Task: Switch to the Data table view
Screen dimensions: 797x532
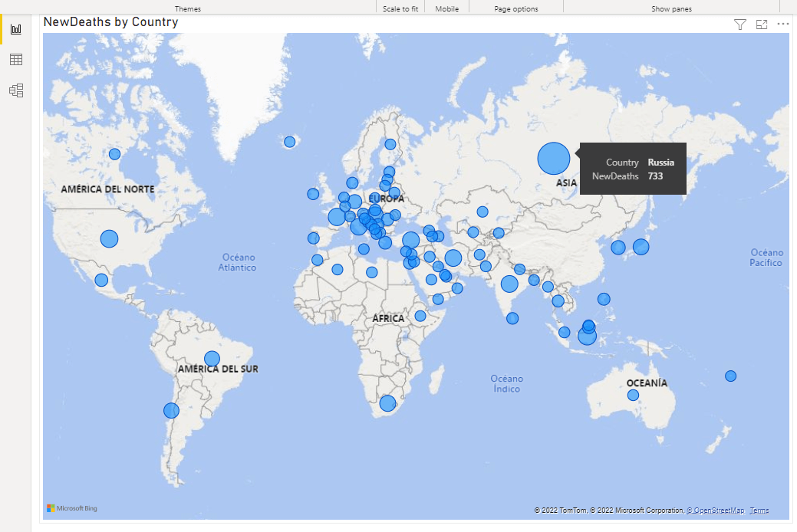Action: [x=16, y=60]
